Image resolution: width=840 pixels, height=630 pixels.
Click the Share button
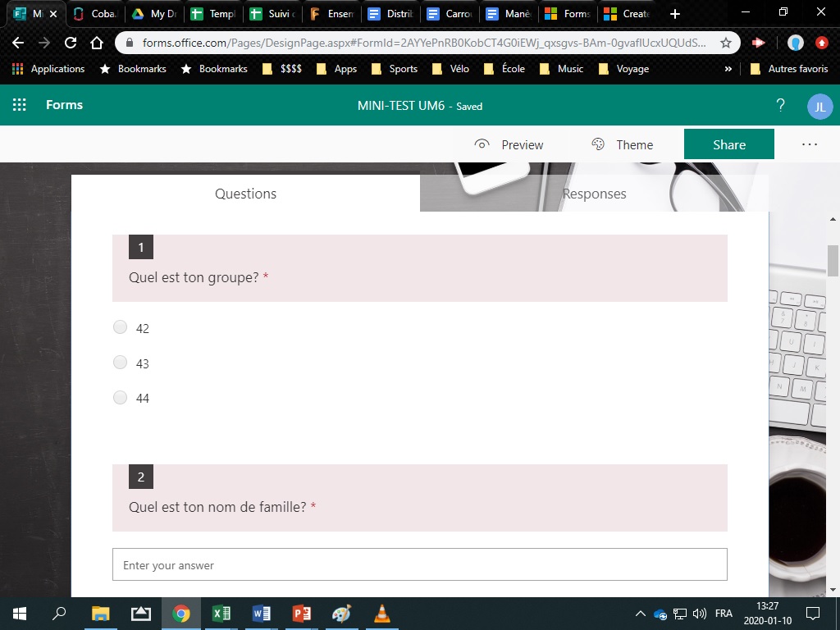729,144
